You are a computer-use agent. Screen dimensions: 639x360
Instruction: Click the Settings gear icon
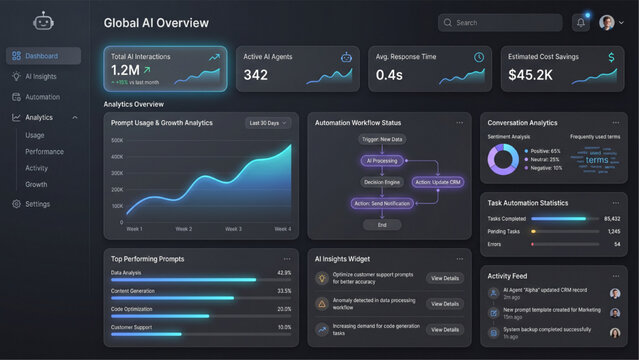point(16,204)
